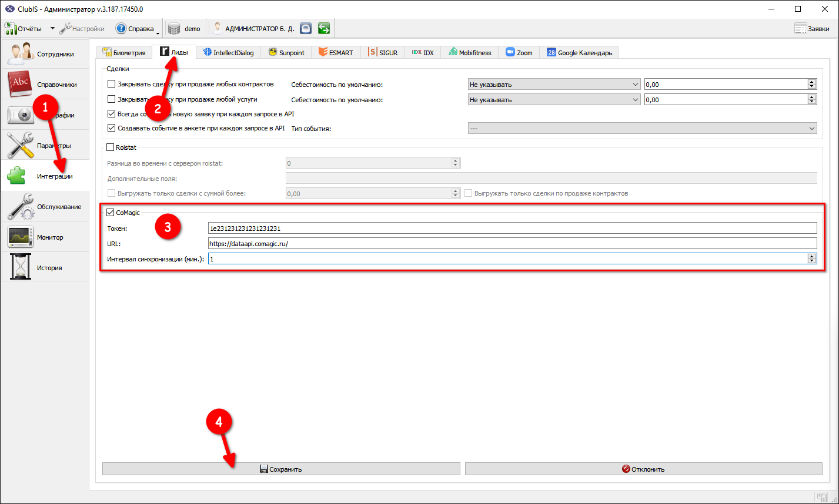839x504 pixels.
Task: Switch to the Google Календарь tab
Action: (x=580, y=52)
